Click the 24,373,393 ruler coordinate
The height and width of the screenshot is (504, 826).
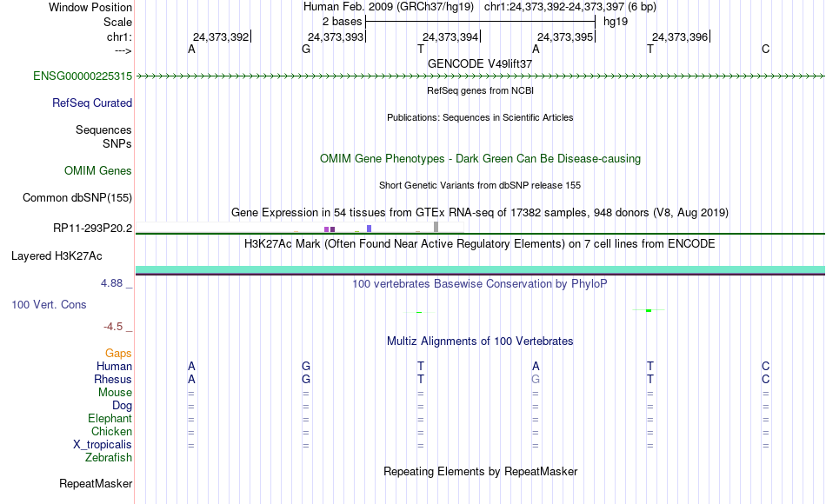tap(336, 36)
